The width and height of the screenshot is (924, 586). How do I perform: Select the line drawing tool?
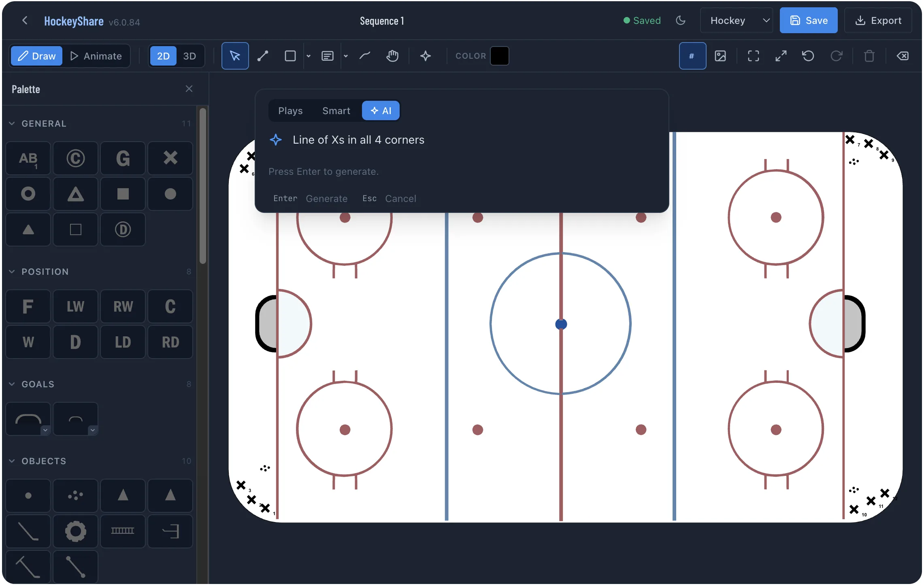(263, 56)
